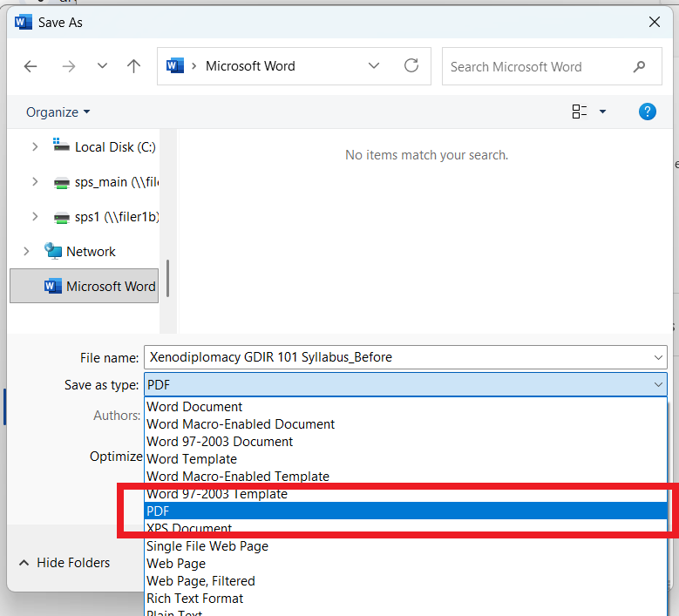The height and width of the screenshot is (616, 679).
Task: Choose Word Macro-Enabled Document type
Action: tap(405, 424)
